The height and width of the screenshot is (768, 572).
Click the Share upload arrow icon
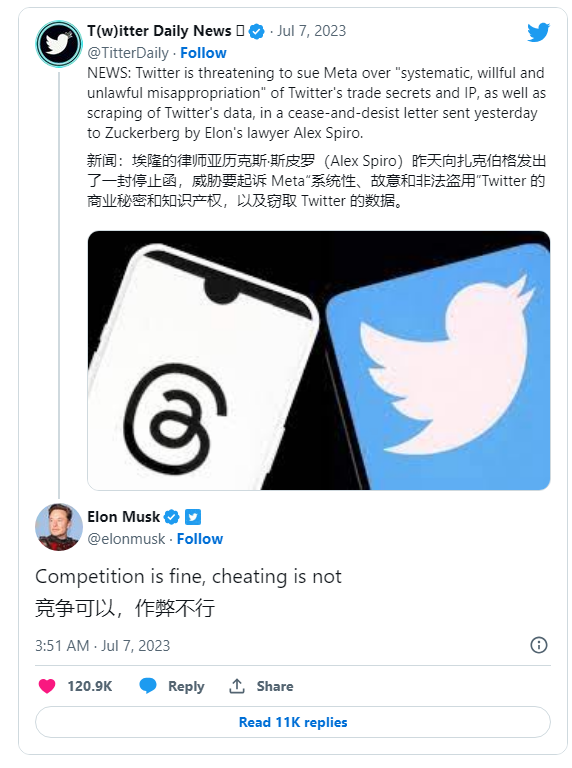click(237, 686)
